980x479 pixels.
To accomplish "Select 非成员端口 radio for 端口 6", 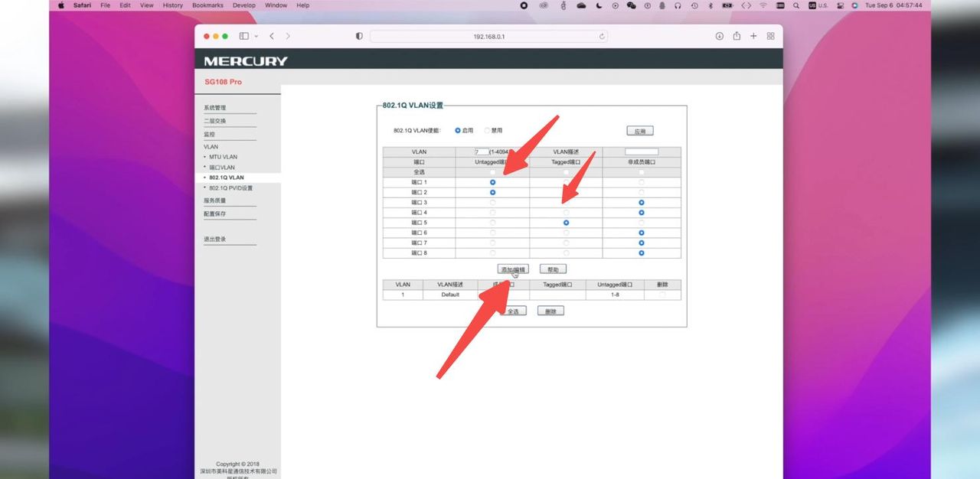I will tap(641, 233).
